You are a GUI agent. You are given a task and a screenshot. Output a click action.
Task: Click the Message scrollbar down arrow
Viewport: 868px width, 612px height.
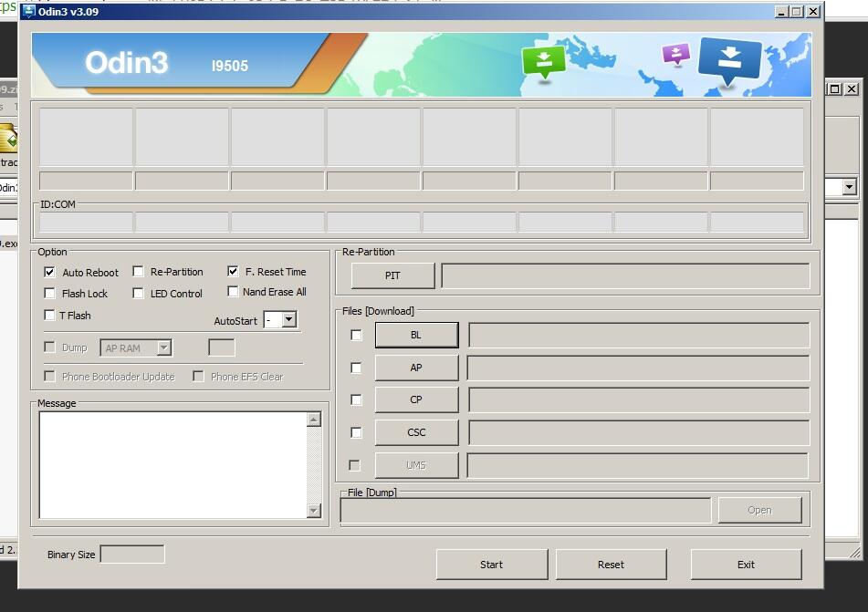click(314, 510)
